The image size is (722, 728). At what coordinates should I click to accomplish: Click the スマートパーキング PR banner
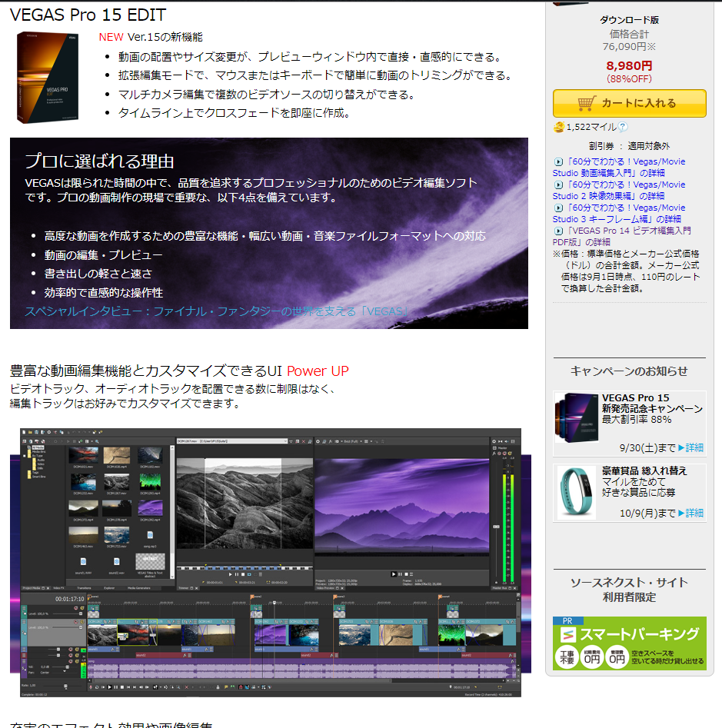tap(629, 643)
